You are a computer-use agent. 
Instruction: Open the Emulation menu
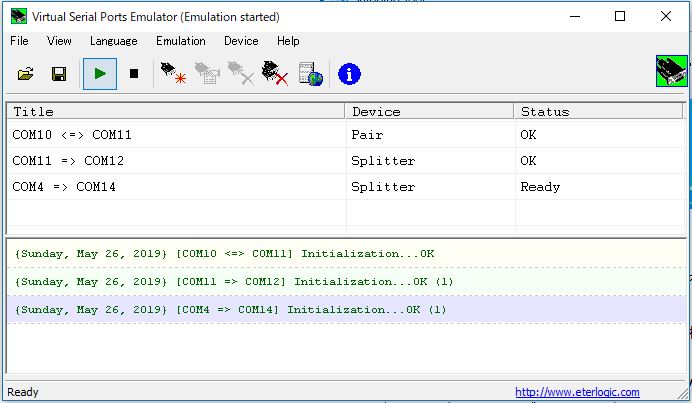point(180,41)
